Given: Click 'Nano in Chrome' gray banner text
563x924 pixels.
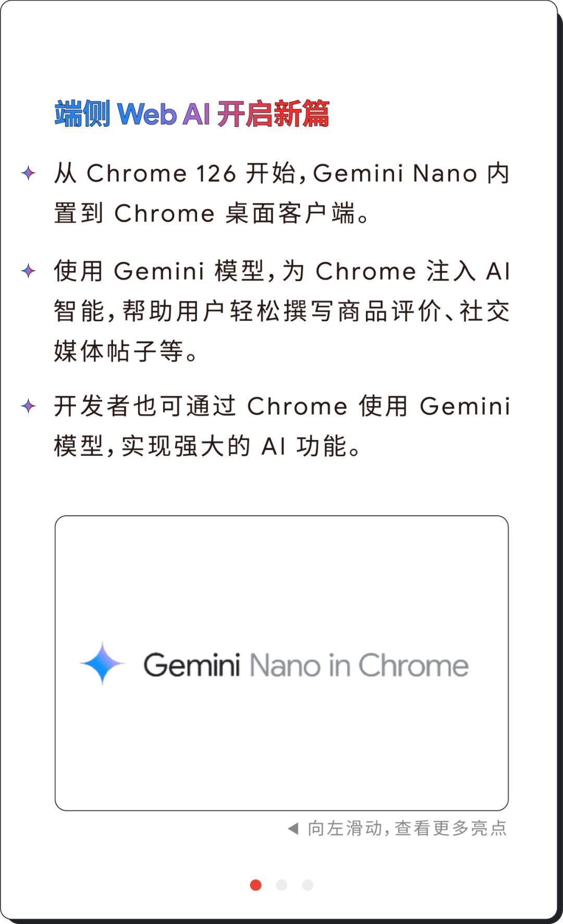Looking at the screenshot, I should click(x=359, y=665).
